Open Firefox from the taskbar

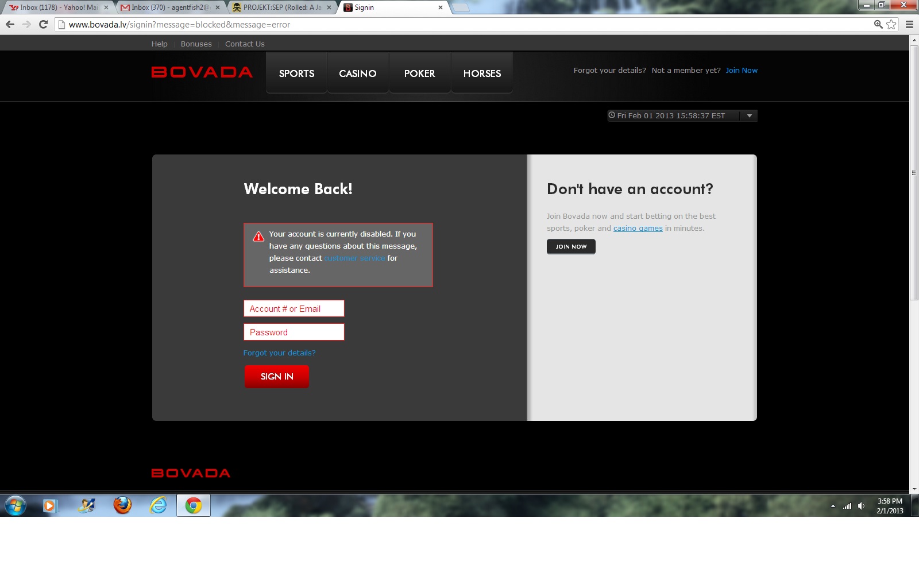122,505
